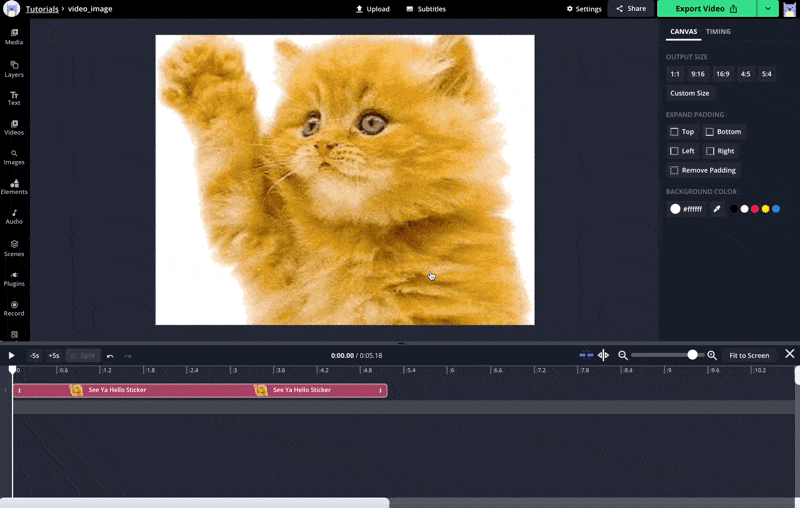Switch to the Timing tab
The height and width of the screenshot is (508, 800).
click(x=718, y=31)
